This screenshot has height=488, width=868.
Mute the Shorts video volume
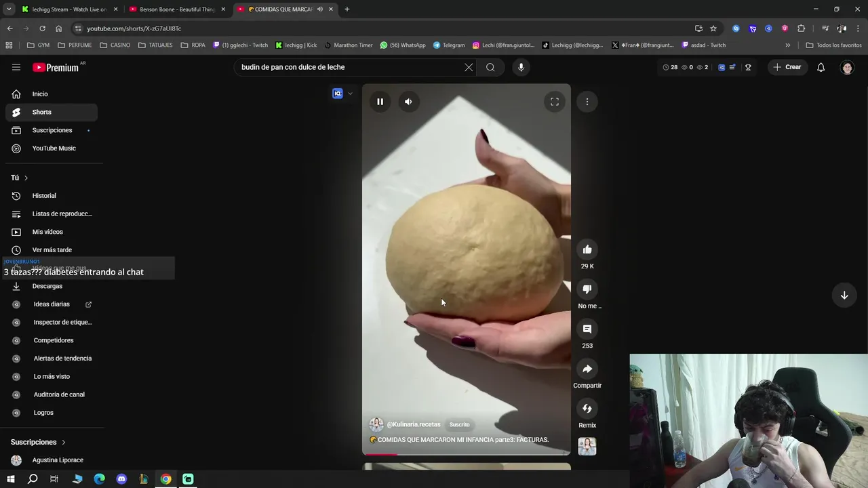[408, 102]
